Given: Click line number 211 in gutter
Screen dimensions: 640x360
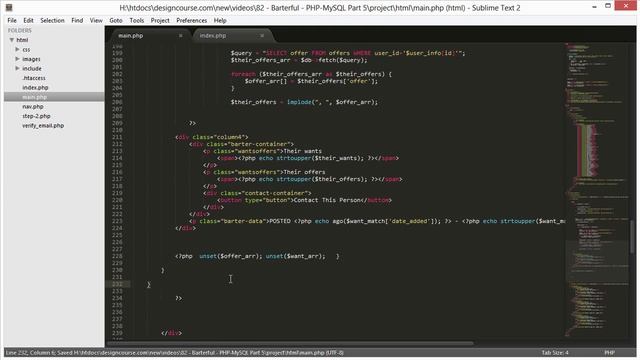Looking at the screenshot, I should tap(117, 137).
